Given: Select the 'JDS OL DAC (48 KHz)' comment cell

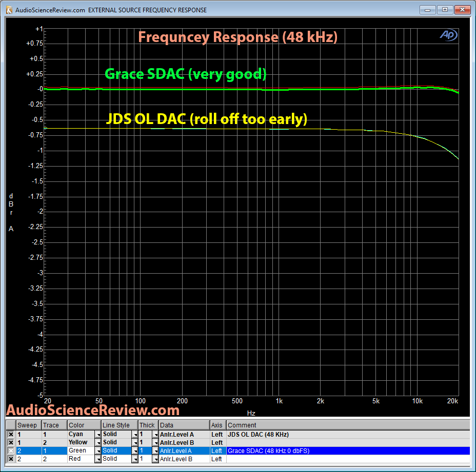Looking at the screenshot, I should (x=348, y=435).
